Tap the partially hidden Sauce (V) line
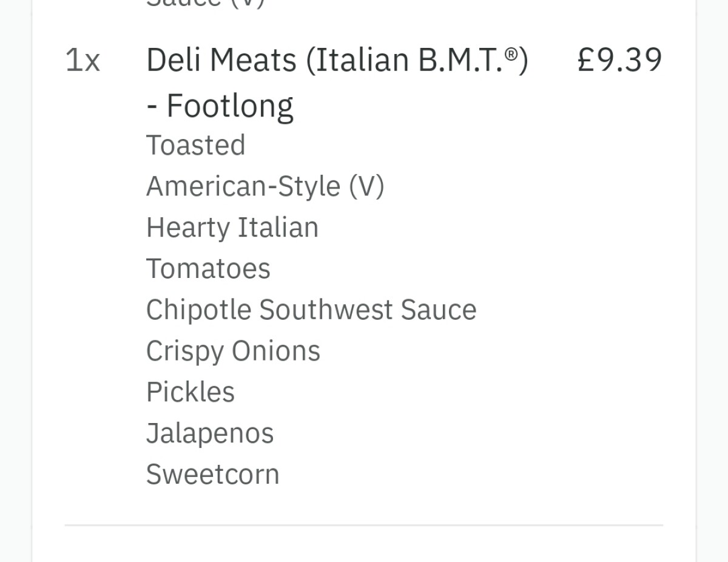The height and width of the screenshot is (562, 728). (206, 4)
